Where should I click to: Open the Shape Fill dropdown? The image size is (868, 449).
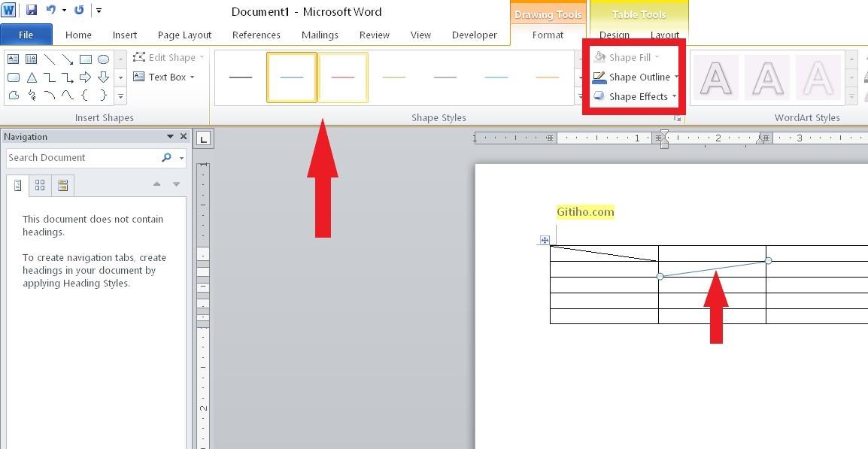(x=657, y=58)
